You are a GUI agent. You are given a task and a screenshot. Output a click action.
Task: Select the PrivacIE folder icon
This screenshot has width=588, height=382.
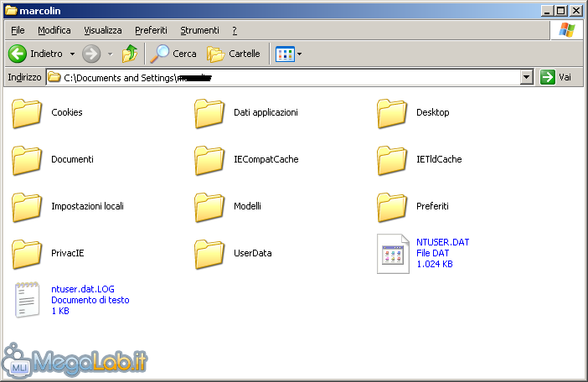pos(27,254)
